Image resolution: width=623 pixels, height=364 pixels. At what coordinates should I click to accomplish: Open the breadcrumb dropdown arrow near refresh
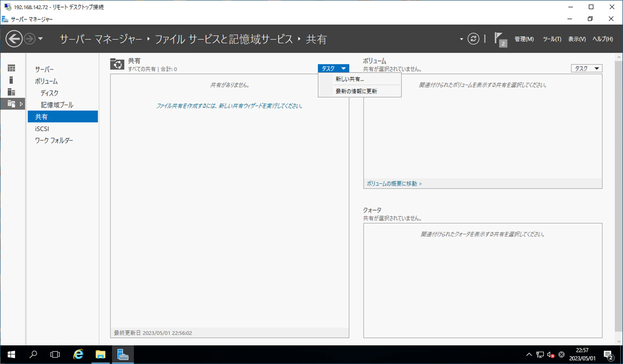click(461, 39)
